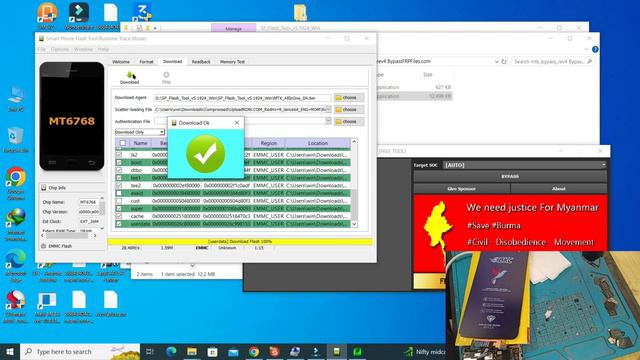Click the Location column header
The height and width of the screenshot is (360, 640).
tap(318, 143)
